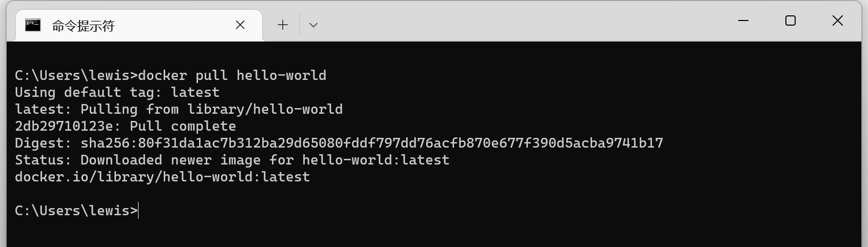
Task: Click the "Downloaded newer image" status line
Action: click(232, 160)
